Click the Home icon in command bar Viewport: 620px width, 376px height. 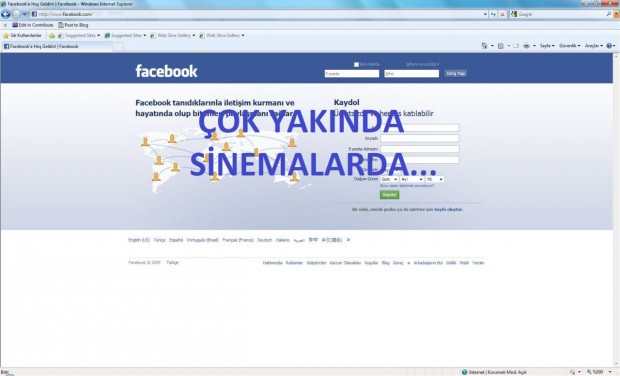click(484, 46)
